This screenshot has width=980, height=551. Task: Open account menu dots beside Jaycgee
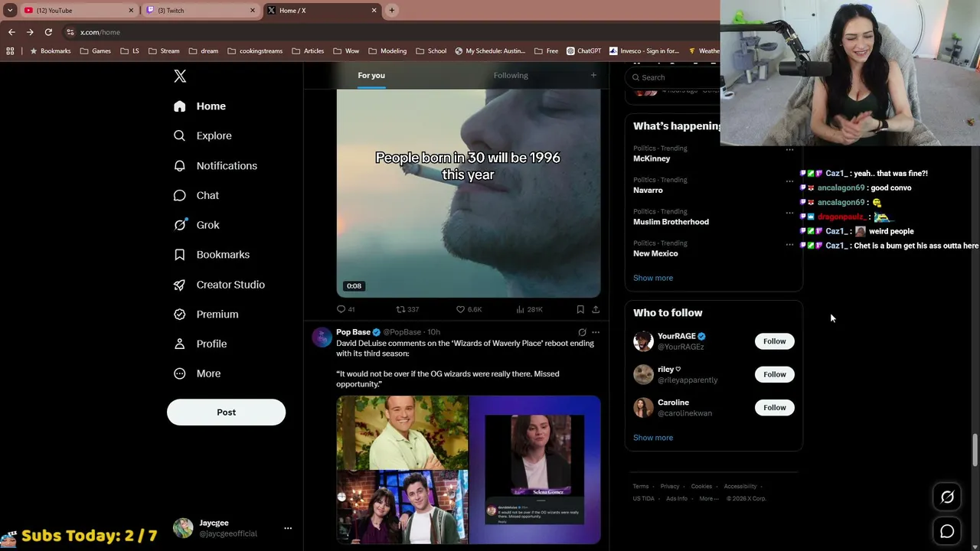[x=288, y=528]
